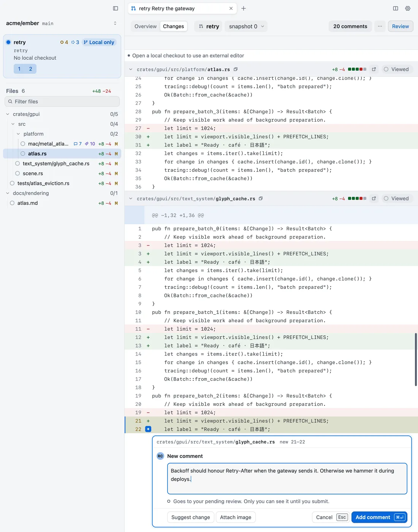Close the 'retry Retry the gateway' tab
This screenshot has height=532, width=418.
[231, 8]
